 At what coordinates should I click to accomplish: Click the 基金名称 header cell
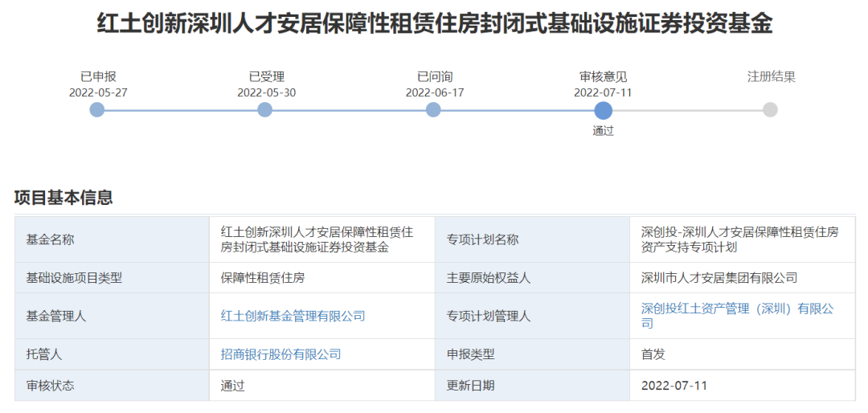[112, 239]
